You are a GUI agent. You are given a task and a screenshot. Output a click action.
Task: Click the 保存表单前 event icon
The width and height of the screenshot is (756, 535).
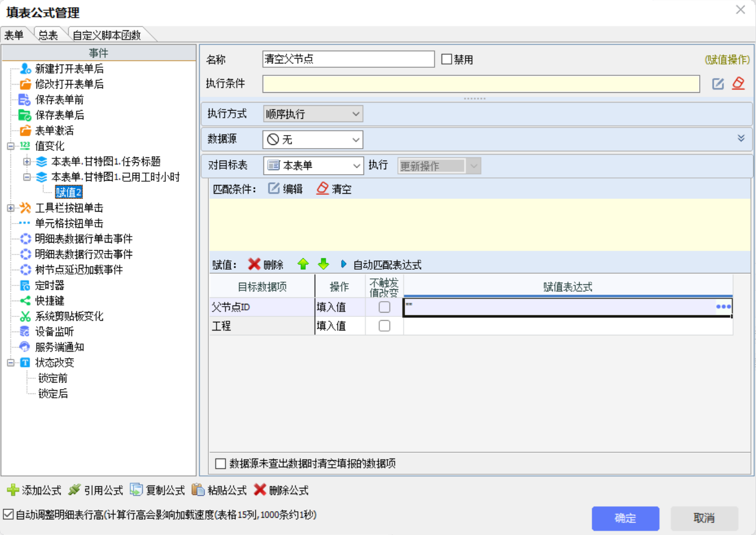24,100
